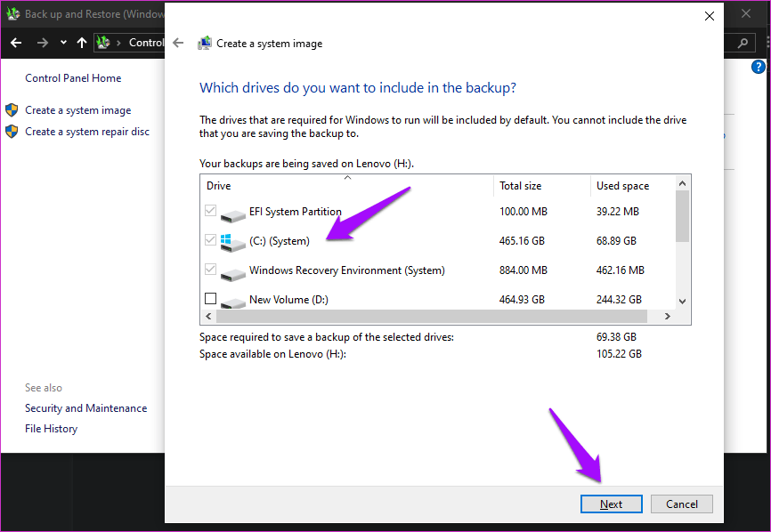Check the New Volume (D:) checkbox
This screenshot has width=771, height=532.
[211, 299]
